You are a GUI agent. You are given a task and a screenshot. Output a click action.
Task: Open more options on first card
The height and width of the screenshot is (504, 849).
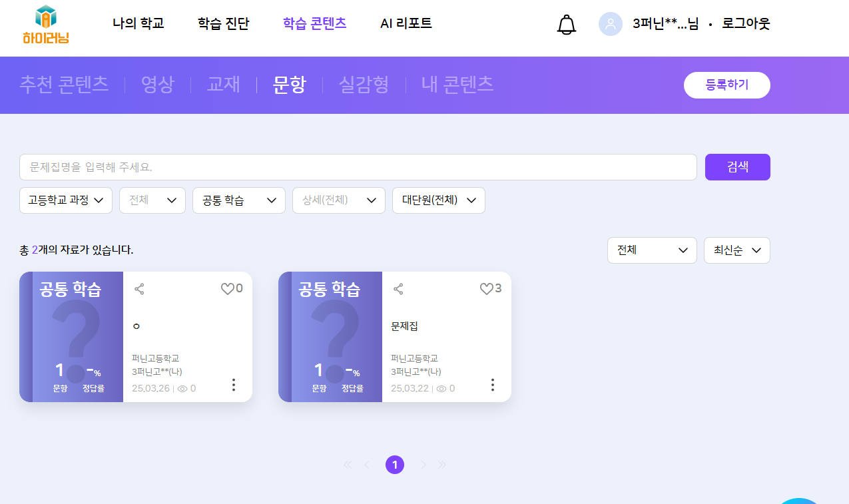point(233,385)
